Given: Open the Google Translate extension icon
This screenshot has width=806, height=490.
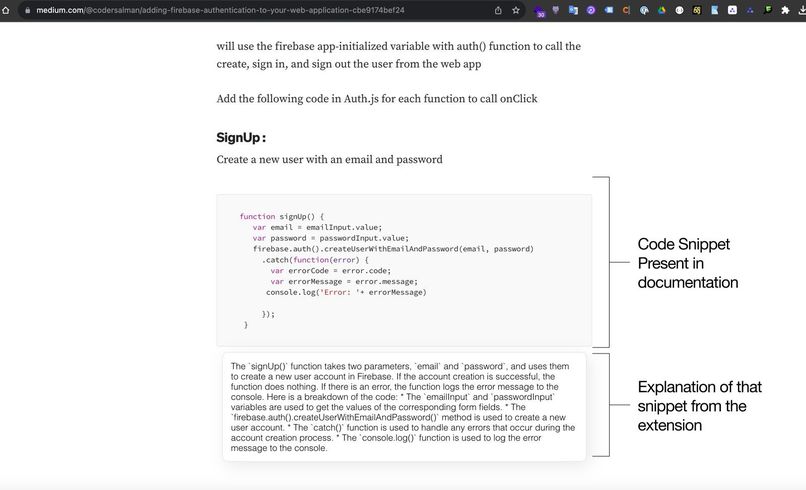Looking at the screenshot, I should coord(573,10).
